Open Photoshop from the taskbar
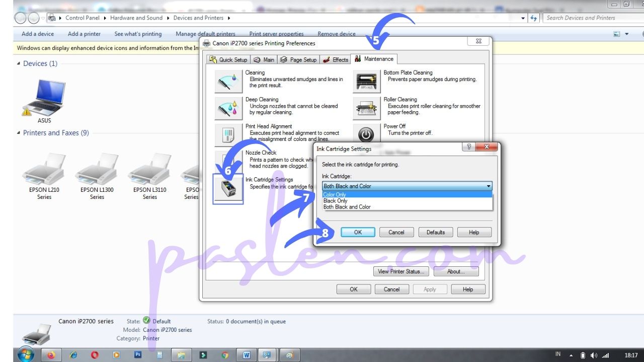This screenshot has width=644, height=362. (x=138, y=354)
